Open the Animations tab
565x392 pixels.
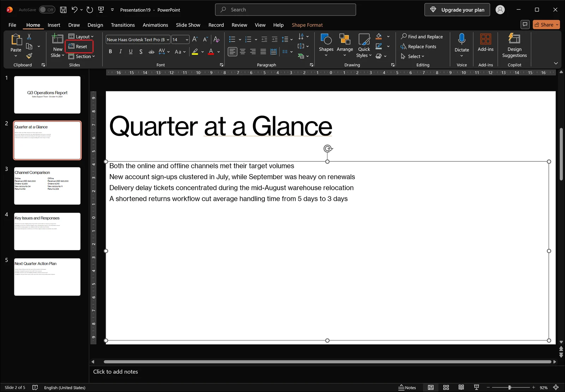tap(155, 25)
